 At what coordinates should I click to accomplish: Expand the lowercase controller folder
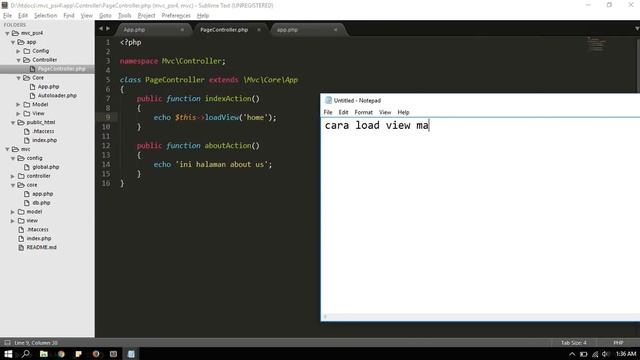click(x=13, y=176)
